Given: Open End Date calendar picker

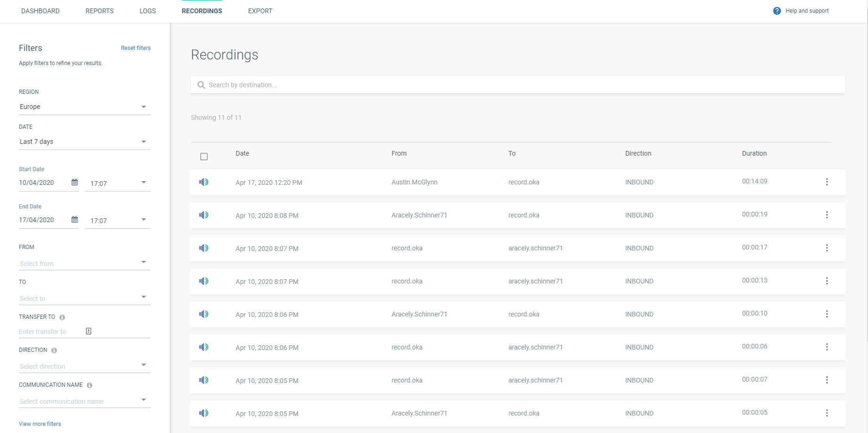Looking at the screenshot, I should [74, 220].
